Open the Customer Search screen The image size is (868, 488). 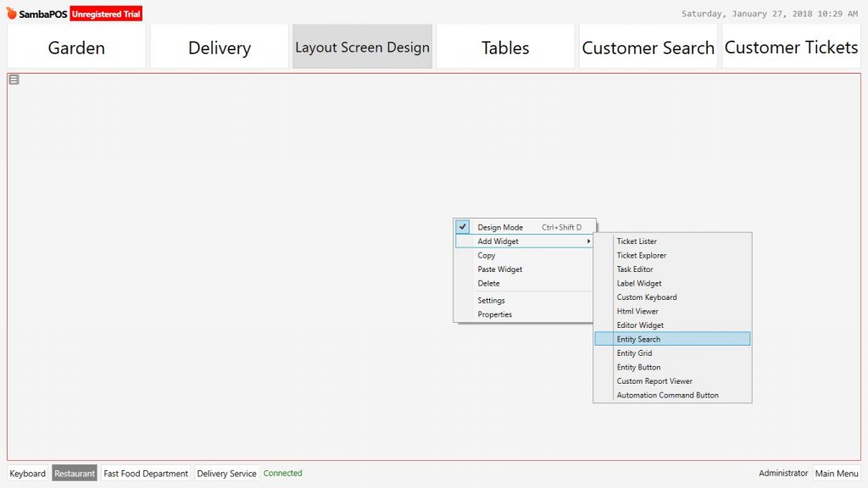(x=648, y=47)
